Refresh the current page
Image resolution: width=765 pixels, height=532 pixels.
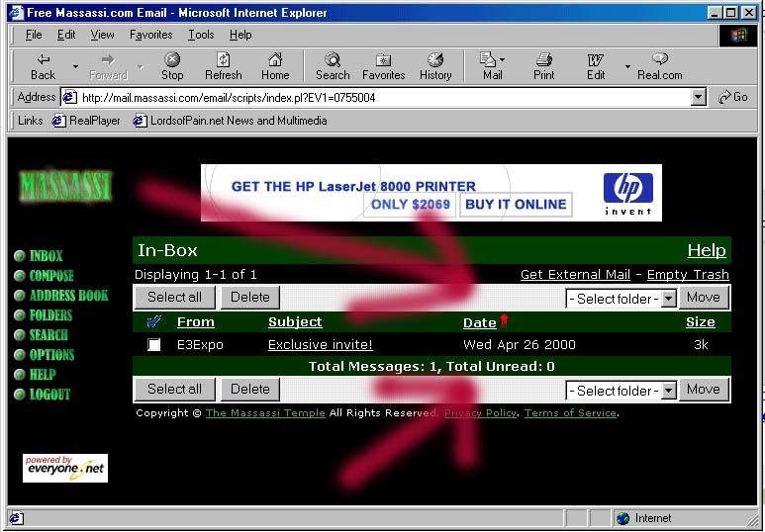click(x=223, y=67)
